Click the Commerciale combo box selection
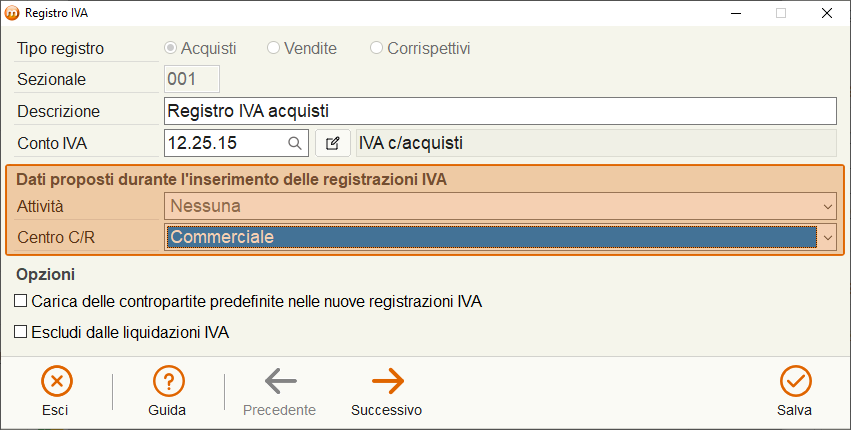 pos(492,237)
